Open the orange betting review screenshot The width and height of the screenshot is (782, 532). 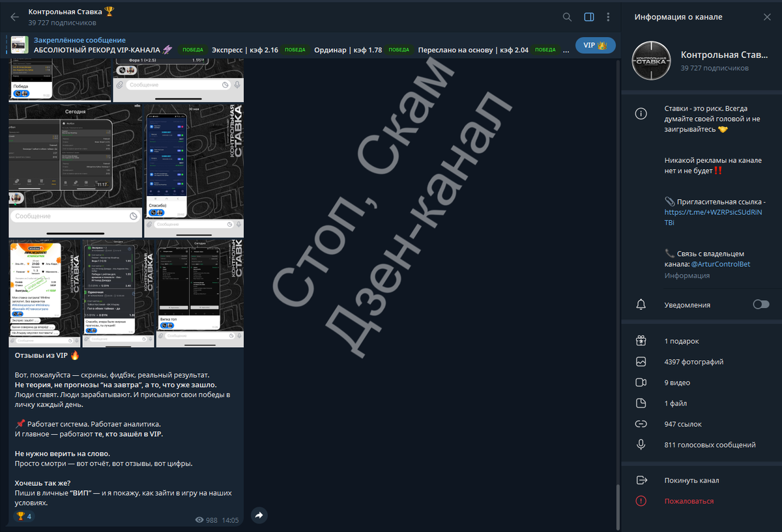(44, 293)
